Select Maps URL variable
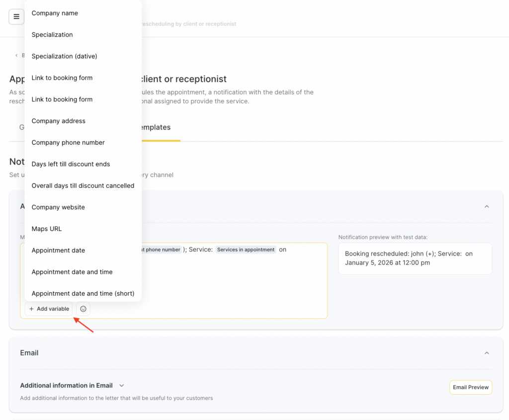The image size is (509, 420). (47, 229)
